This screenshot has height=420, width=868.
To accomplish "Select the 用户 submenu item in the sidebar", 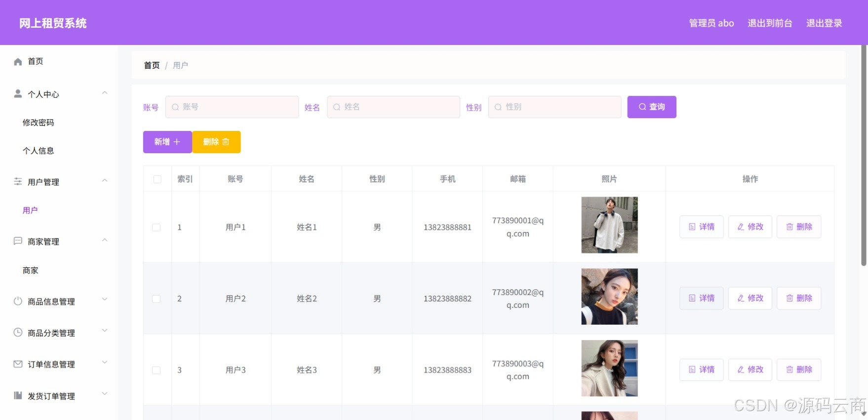I will click(x=30, y=210).
